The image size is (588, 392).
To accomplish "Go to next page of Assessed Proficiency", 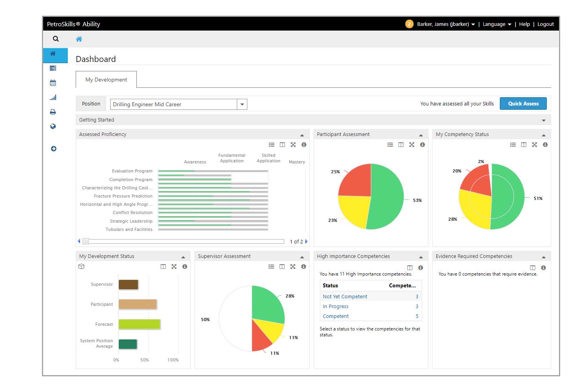I will pyautogui.click(x=307, y=241).
